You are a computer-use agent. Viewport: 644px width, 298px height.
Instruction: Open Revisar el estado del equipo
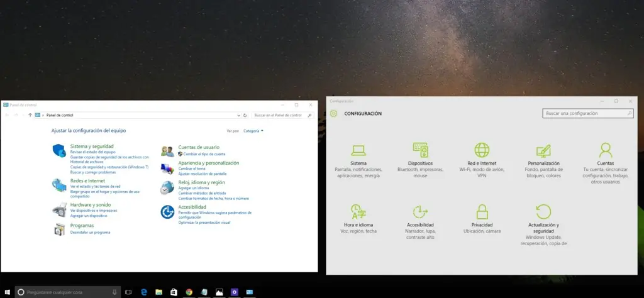pyautogui.click(x=93, y=152)
